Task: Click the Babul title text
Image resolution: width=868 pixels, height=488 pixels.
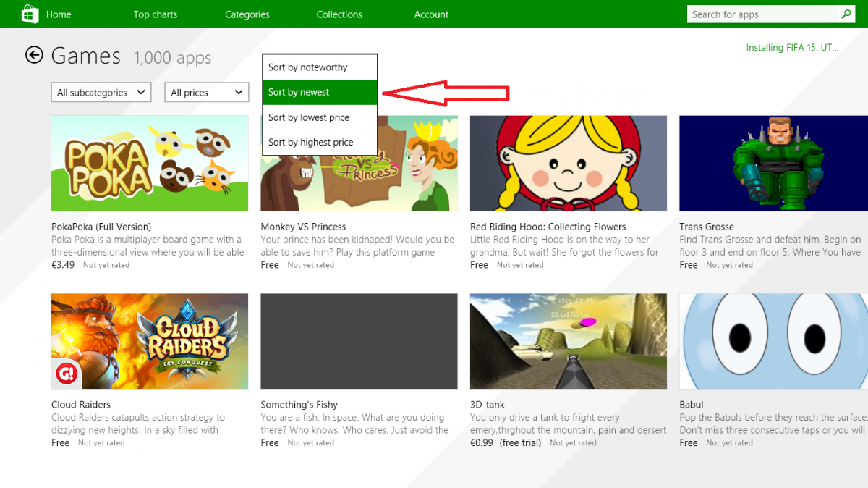Action: (x=692, y=405)
